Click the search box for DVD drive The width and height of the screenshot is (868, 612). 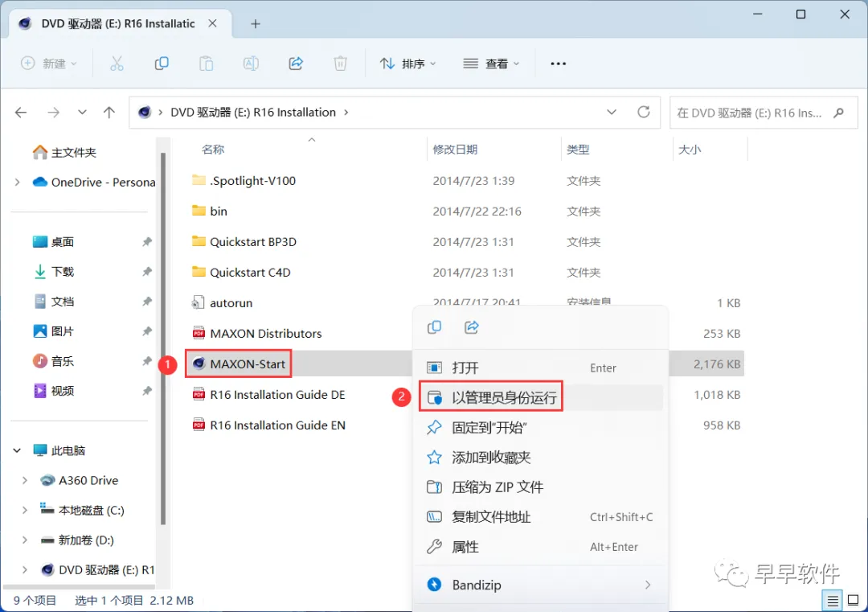click(763, 113)
